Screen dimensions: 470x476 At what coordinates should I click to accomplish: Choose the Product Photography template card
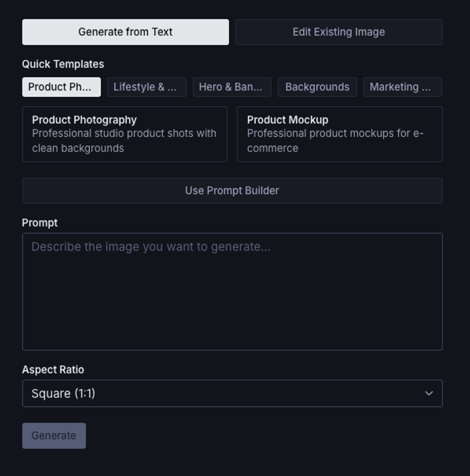click(x=124, y=133)
